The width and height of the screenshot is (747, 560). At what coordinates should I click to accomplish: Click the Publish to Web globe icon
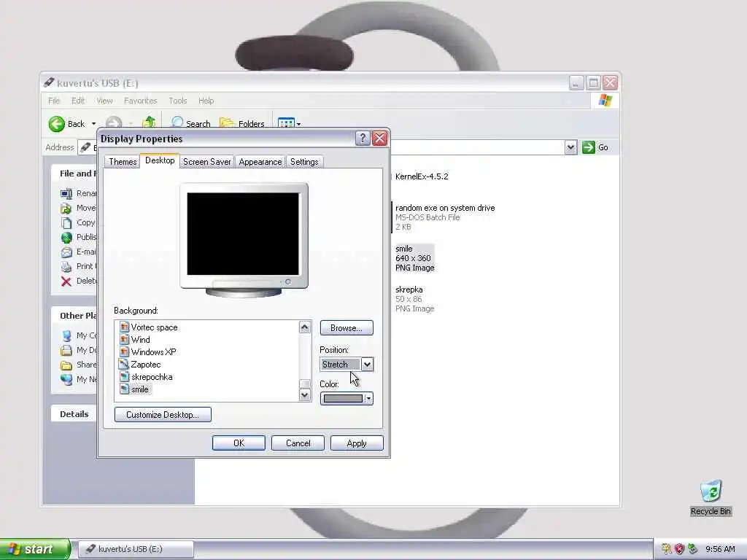coord(66,237)
